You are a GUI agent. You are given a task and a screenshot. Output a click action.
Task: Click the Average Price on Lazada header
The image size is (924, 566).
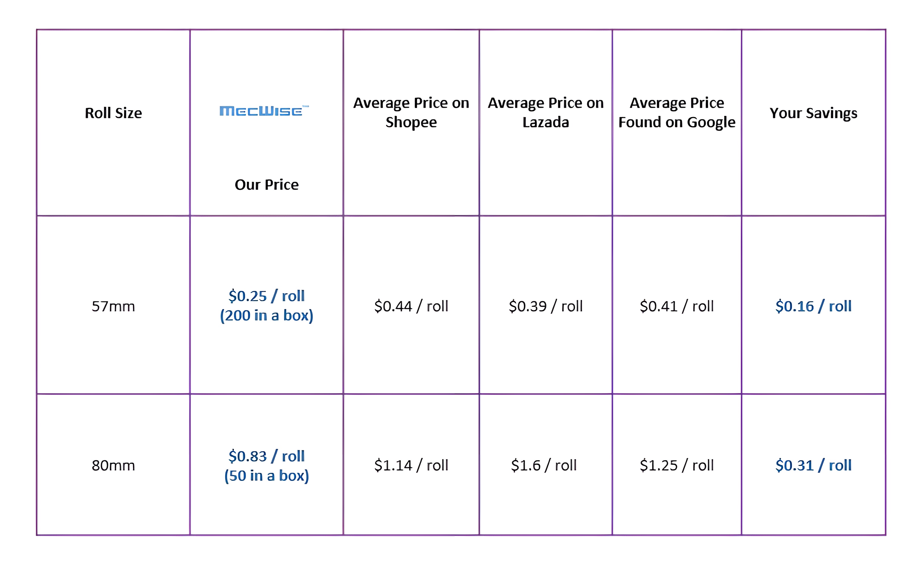(x=546, y=113)
